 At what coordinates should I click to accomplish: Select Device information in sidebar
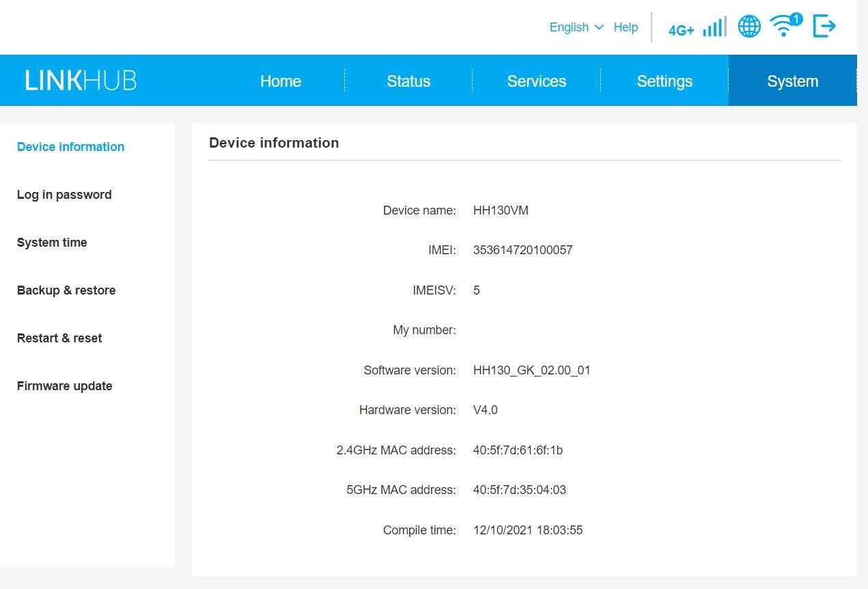(x=70, y=147)
